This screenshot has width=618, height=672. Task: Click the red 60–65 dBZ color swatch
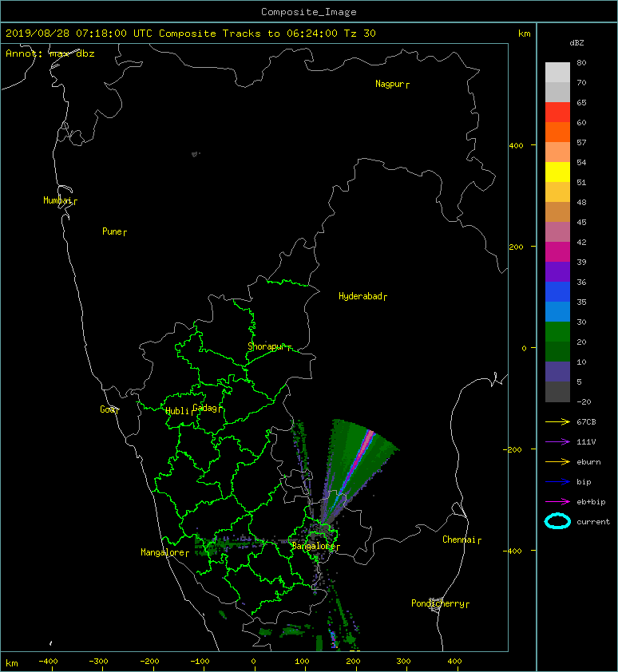pyautogui.click(x=557, y=112)
